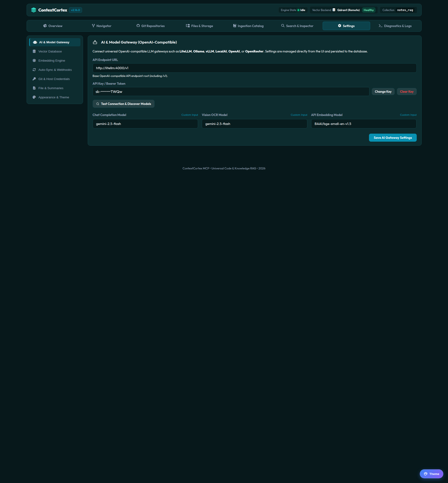448x483 pixels.
Task: Click the Search & Inspector magnifier icon
Action: (x=283, y=26)
